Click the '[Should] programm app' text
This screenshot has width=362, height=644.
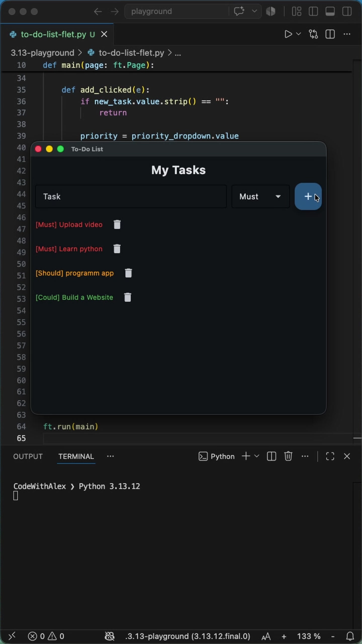(74, 273)
